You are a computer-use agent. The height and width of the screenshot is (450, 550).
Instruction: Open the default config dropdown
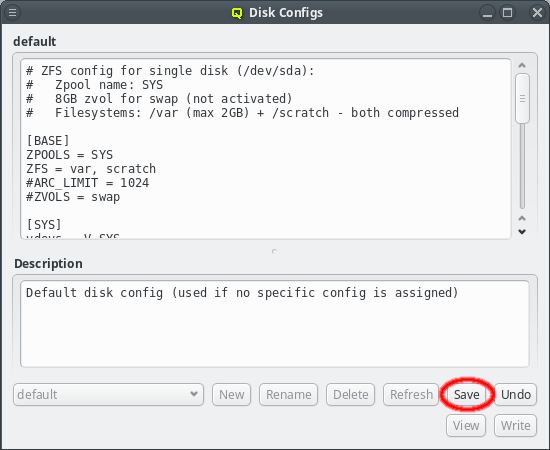click(108, 395)
